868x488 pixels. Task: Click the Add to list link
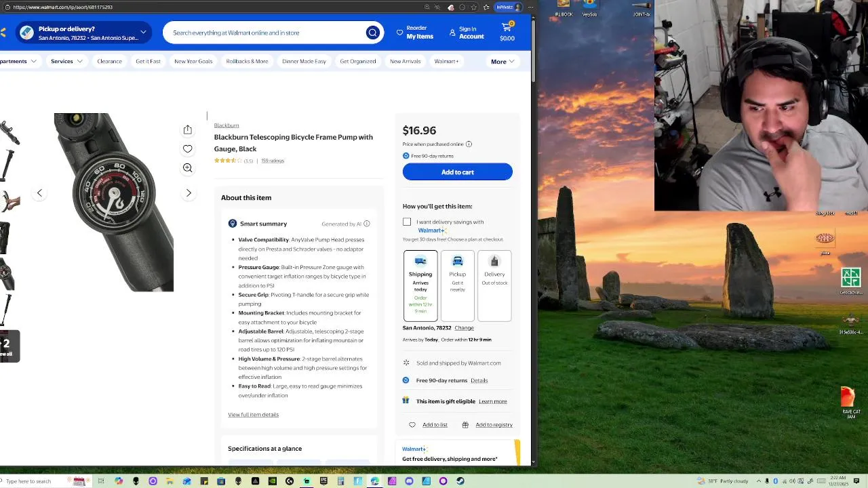[435, 425]
